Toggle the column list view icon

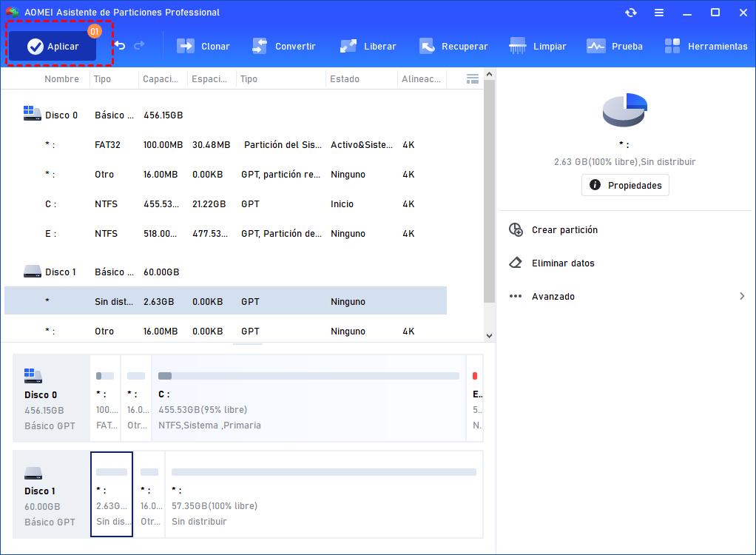473,79
